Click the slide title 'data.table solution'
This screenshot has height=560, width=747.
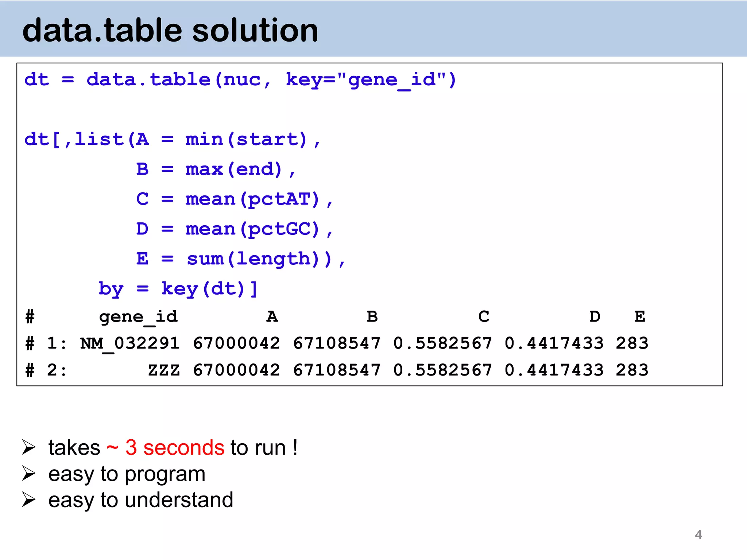pyautogui.click(x=170, y=30)
